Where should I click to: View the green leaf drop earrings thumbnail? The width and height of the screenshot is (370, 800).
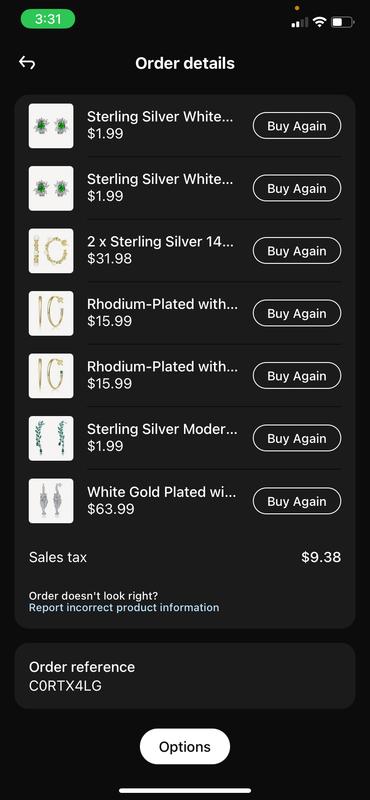tap(51, 438)
